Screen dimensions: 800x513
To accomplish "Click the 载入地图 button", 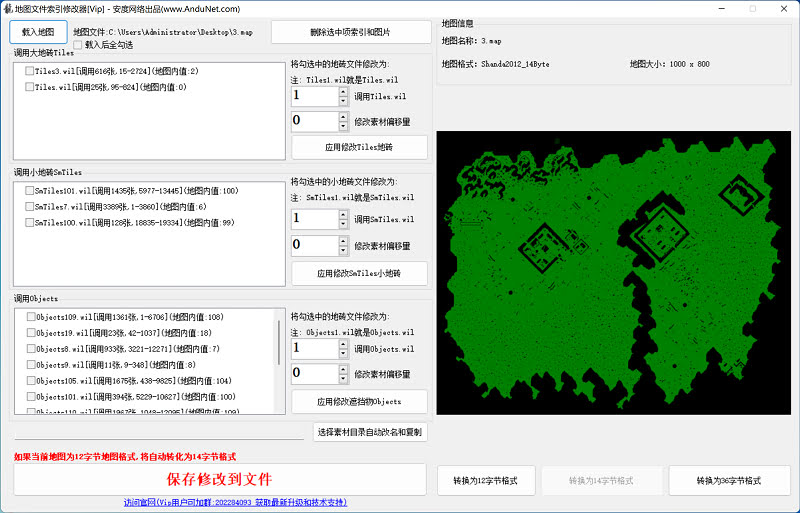I will [38, 32].
